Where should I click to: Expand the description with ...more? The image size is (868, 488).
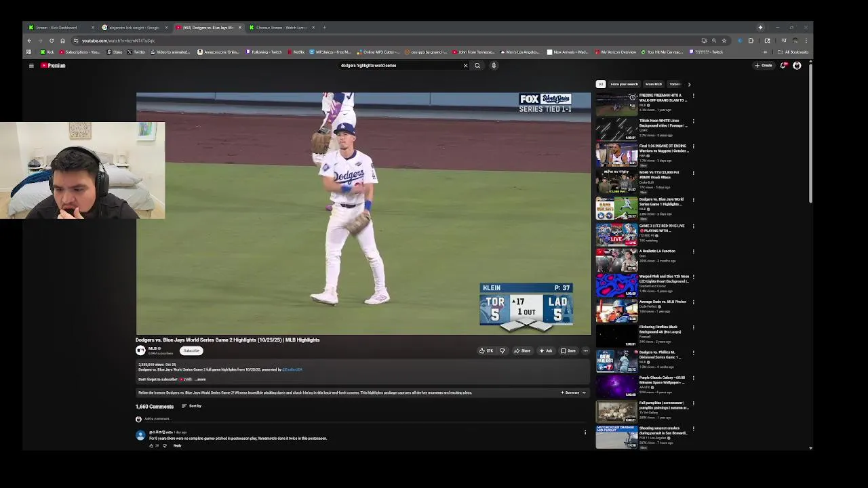pos(200,380)
